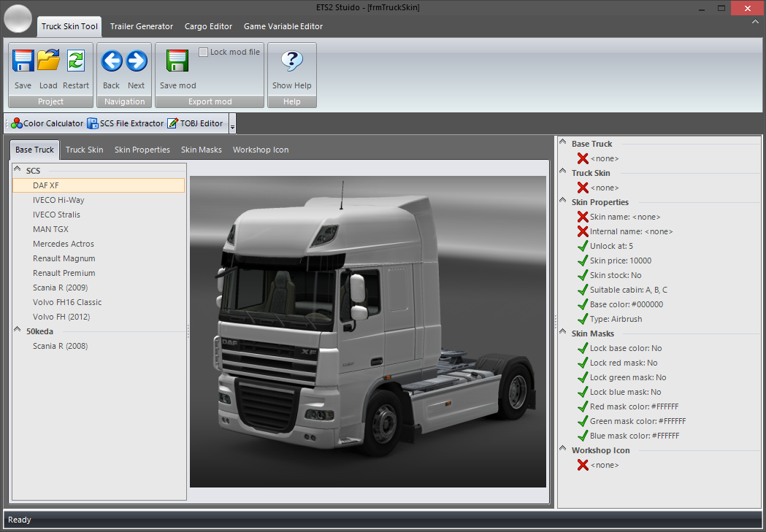The width and height of the screenshot is (766, 532).
Task: Click the Lock green mask: No entry
Action: pyautogui.click(x=628, y=377)
